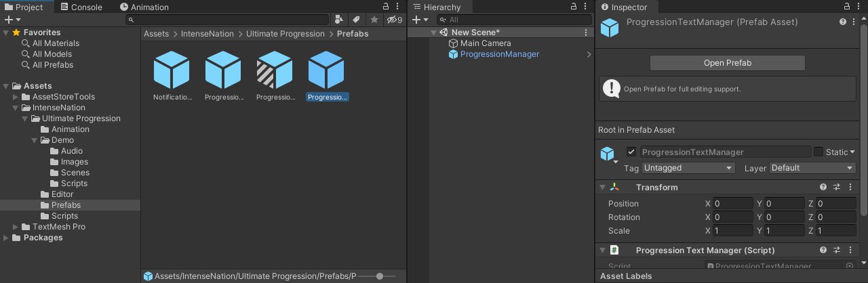Select the Animation folder in tree
The image size is (868, 283).
pyautogui.click(x=71, y=129)
